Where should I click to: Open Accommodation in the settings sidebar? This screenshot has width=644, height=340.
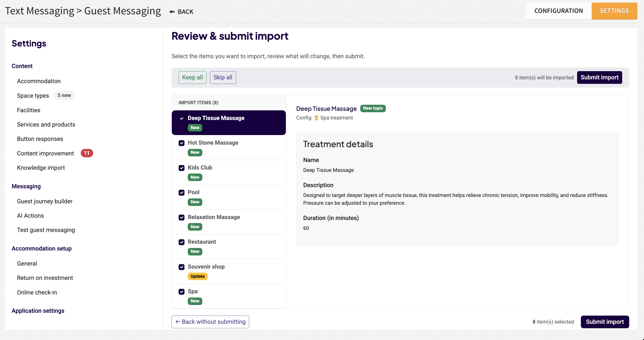[39, 81]
